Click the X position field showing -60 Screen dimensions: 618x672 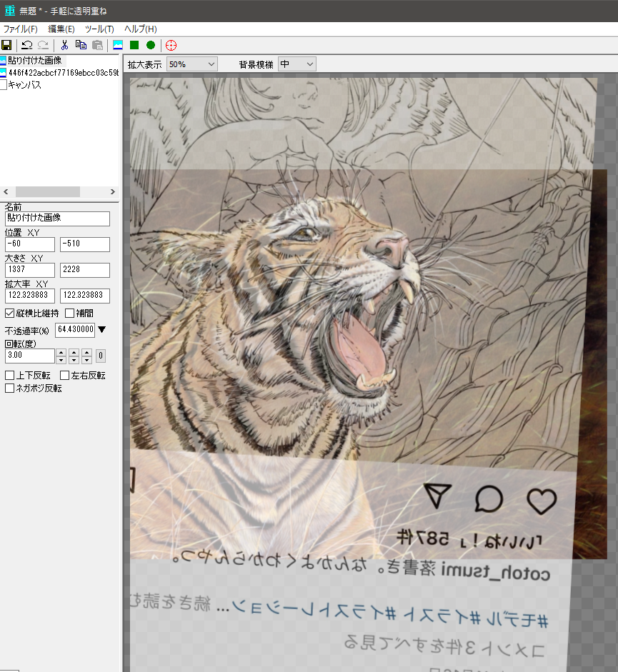[29, 244]
